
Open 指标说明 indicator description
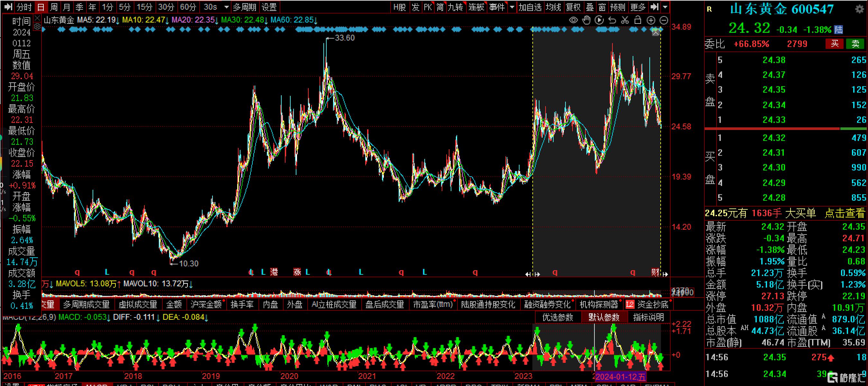click(x=648, y=317)
